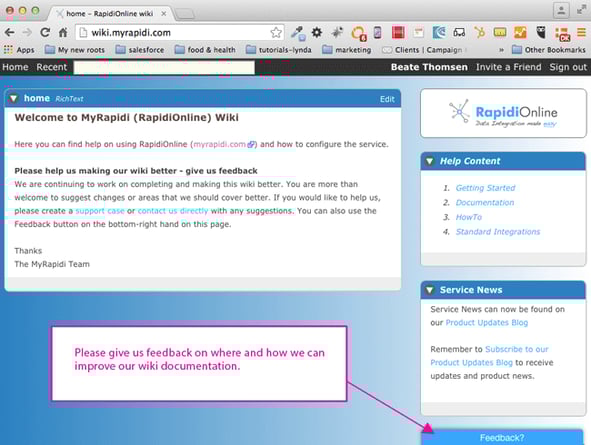Click Sign out
Viewport: 591px width, 445px height.
tap(568, 67)
